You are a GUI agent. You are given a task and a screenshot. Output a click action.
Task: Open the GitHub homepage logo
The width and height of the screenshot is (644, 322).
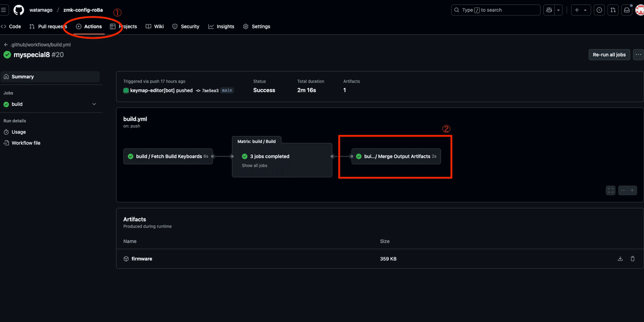point(19,10)
